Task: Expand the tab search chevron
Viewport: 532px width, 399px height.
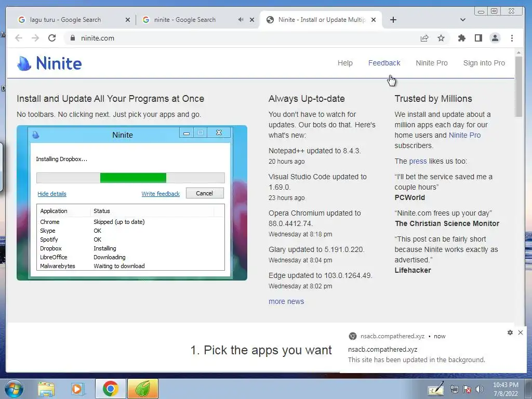Action: click(463, 20)
